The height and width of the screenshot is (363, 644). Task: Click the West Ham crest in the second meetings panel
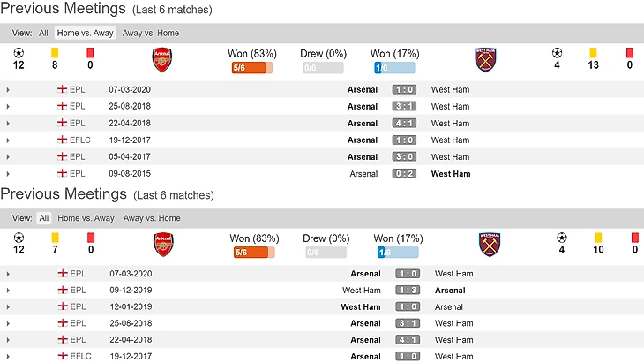coord(489,244)
